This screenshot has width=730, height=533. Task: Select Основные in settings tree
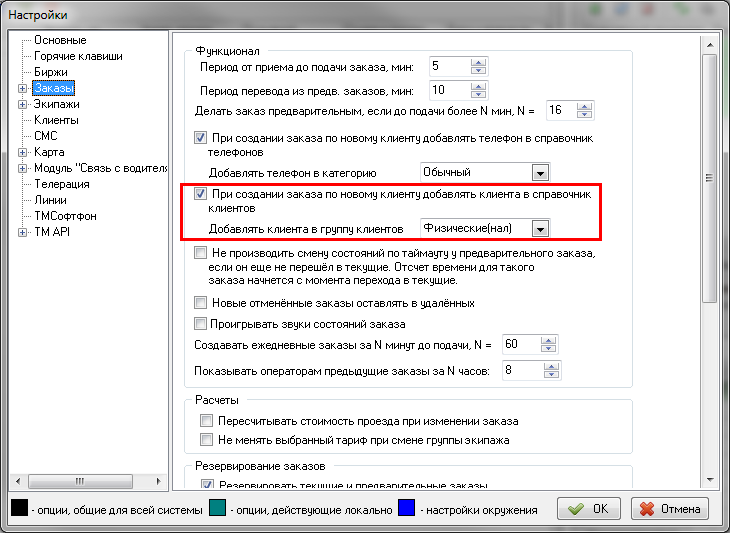59,40
